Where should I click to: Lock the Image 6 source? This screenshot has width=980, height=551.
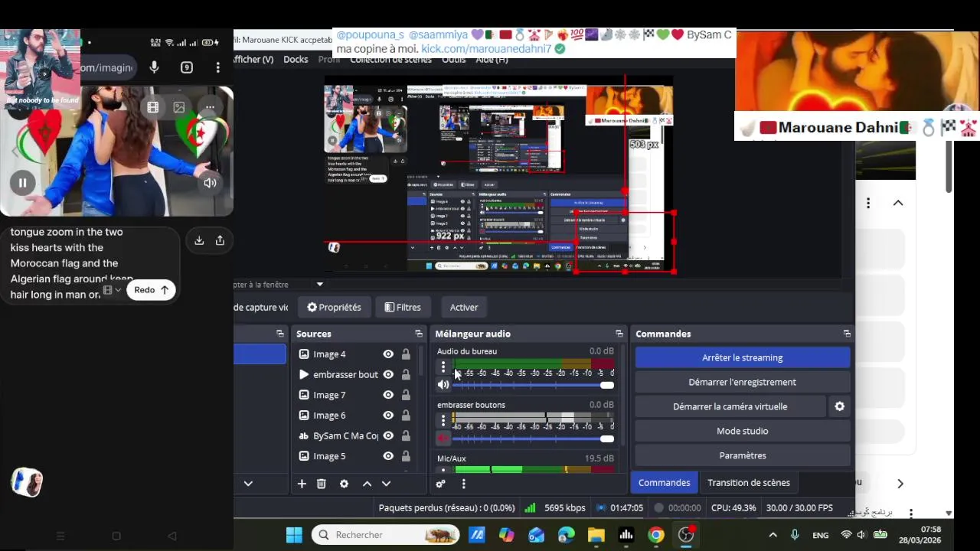[x=406, y=416]
